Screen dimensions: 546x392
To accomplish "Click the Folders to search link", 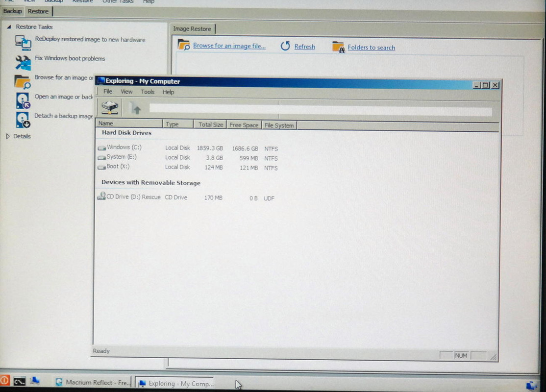I will [371, 48].
